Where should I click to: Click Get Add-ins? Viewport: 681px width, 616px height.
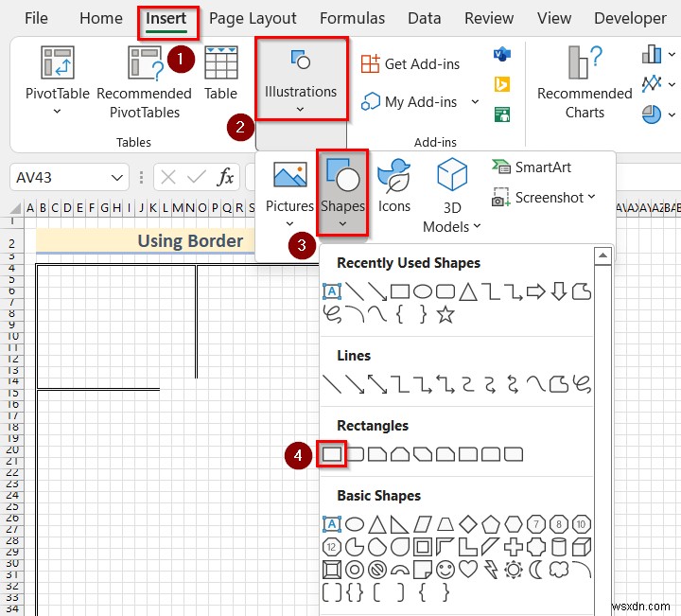pyautogui.click(x=410, y=63)
